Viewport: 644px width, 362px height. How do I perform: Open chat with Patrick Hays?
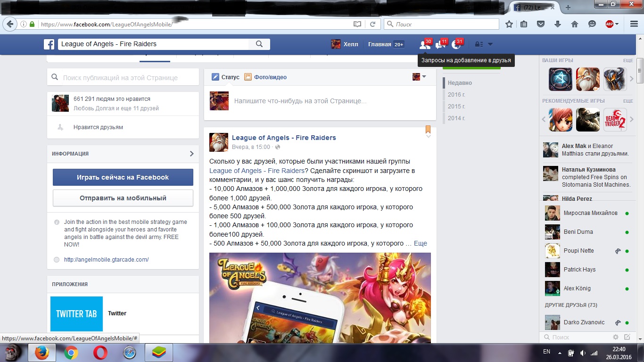pos(587,270)
